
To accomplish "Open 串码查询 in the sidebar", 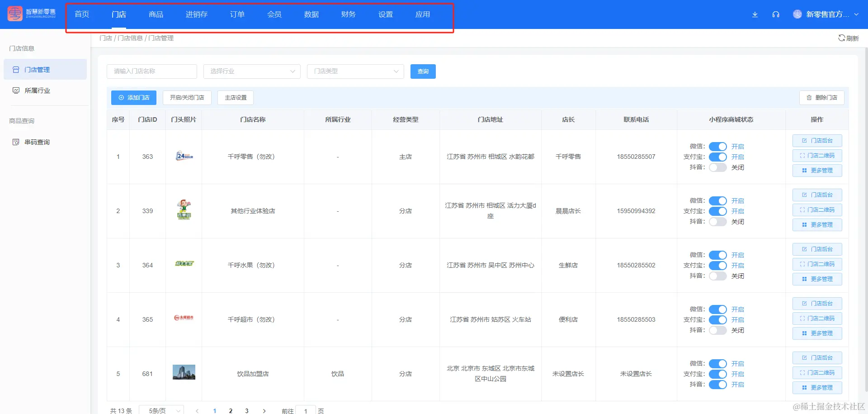I will 45,142.
